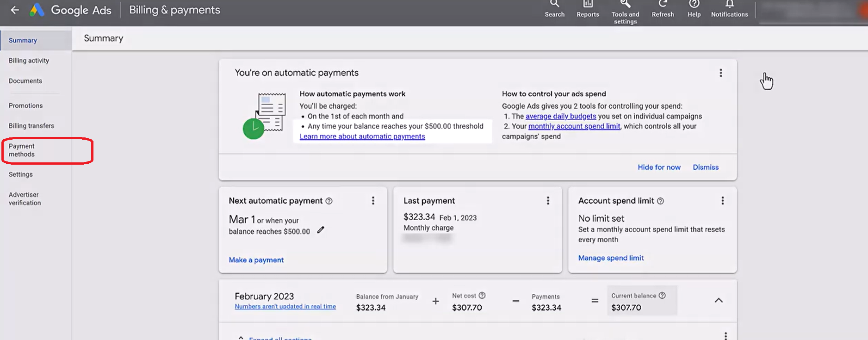Show help for Account spend limit
The width and height of the screenshot is (868, 340).
point(660,201)
